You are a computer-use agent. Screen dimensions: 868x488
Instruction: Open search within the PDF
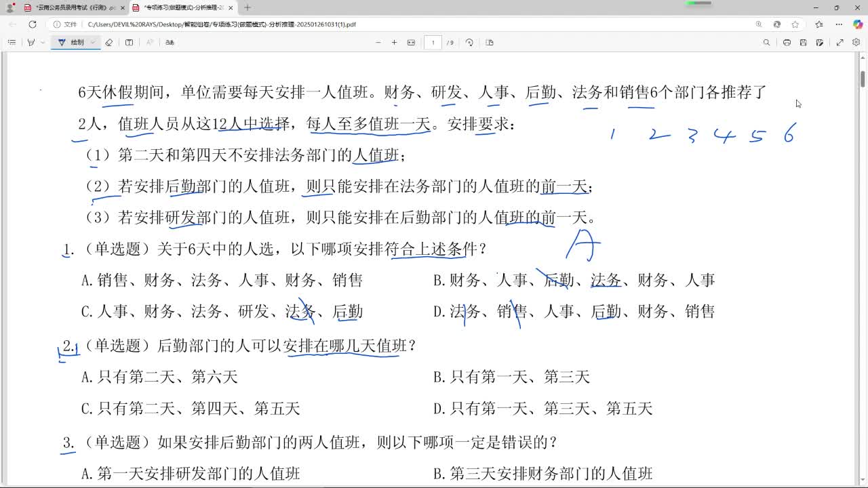pos(767,42)
